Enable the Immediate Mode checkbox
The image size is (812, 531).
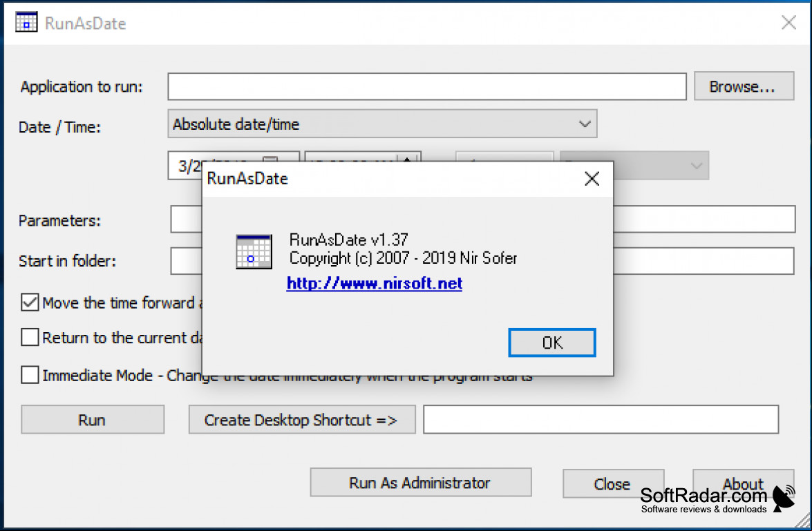tap(30, 375)
